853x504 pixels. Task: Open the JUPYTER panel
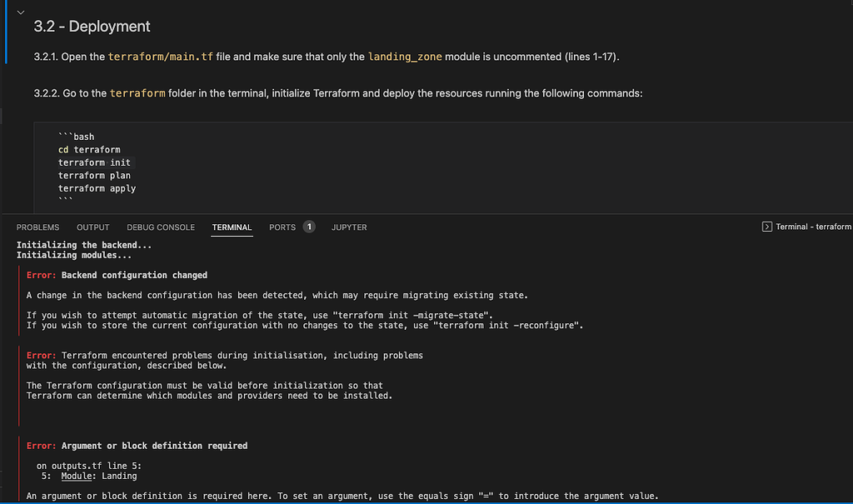pyautogui.click(x=348, y=227)
